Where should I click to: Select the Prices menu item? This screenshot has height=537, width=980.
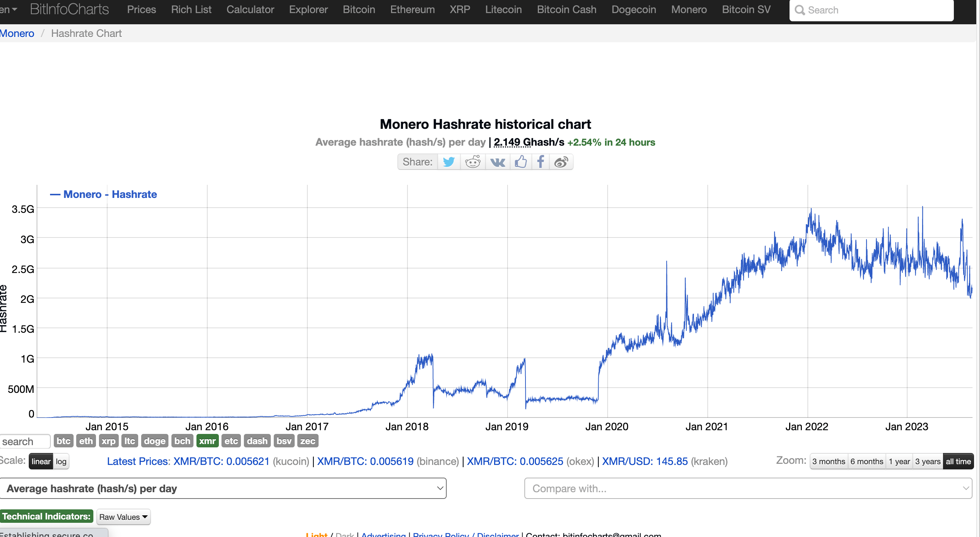coord(141,10)
